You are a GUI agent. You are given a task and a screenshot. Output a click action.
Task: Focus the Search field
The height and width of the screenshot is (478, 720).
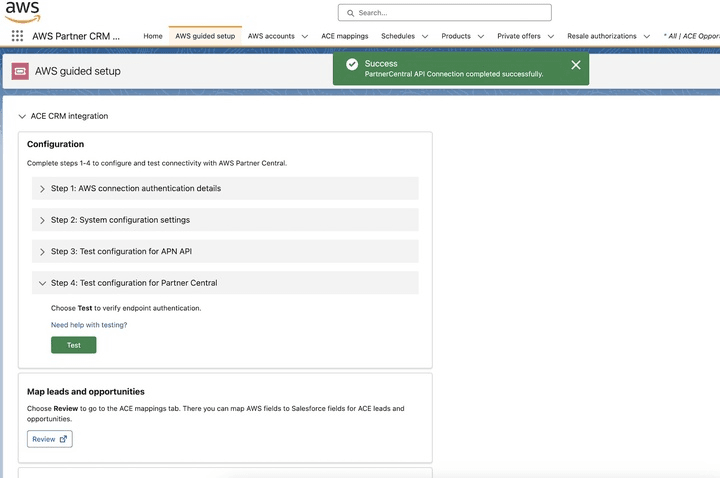444,13
